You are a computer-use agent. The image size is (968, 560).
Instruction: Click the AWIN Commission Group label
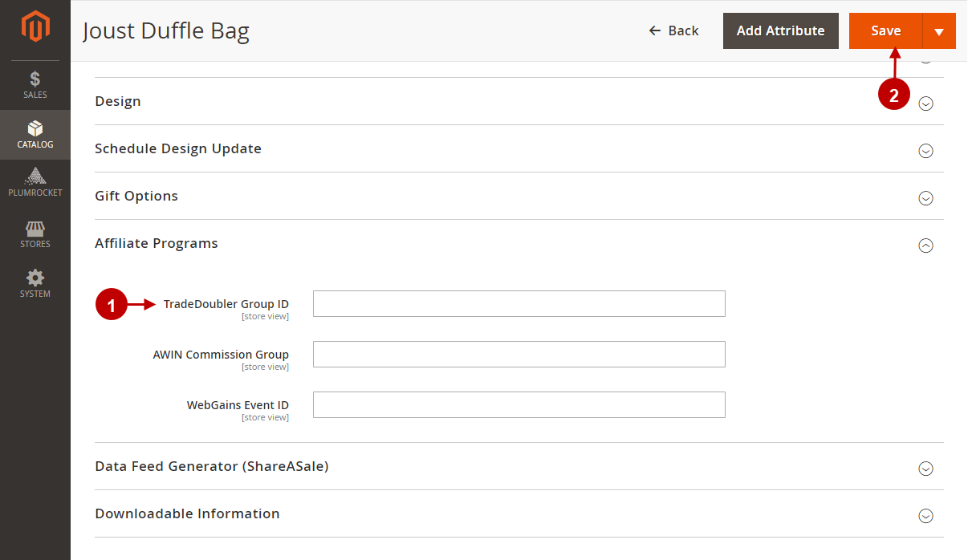221,355
